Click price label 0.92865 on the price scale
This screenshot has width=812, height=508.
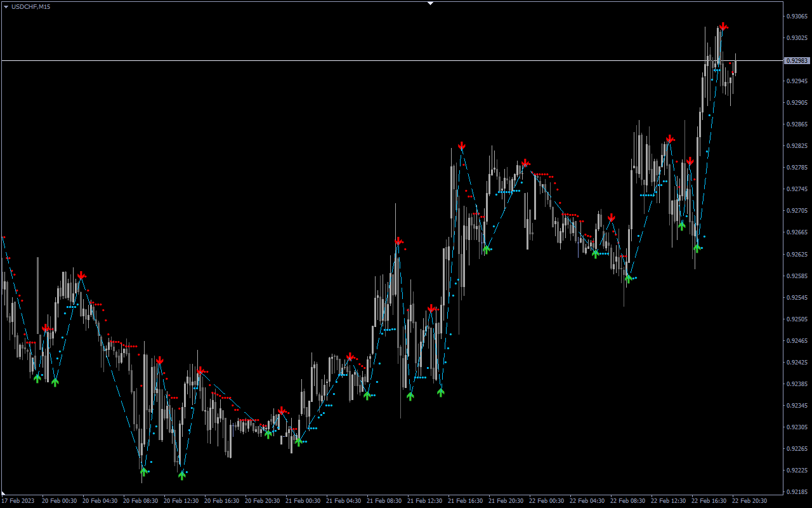(797, 124)
